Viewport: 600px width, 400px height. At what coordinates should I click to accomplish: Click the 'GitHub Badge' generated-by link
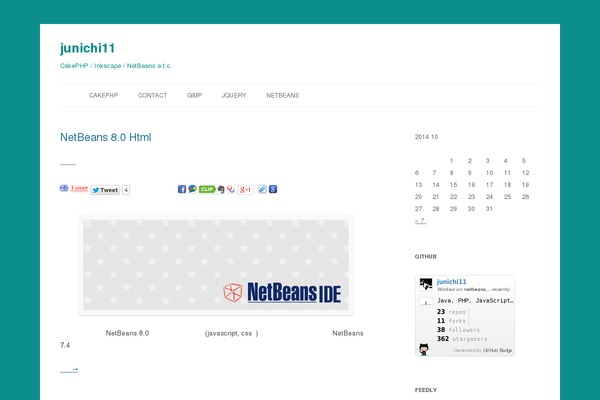click(497, 350)
